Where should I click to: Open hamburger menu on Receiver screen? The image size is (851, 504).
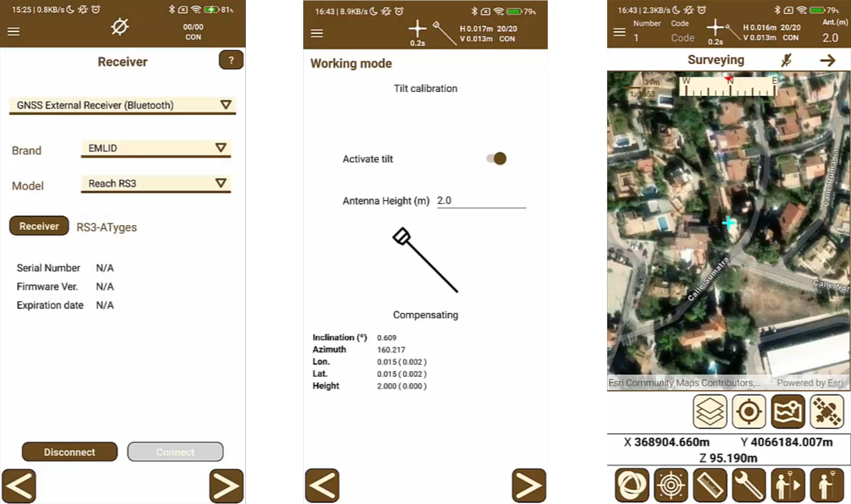(x=14, y=31)
